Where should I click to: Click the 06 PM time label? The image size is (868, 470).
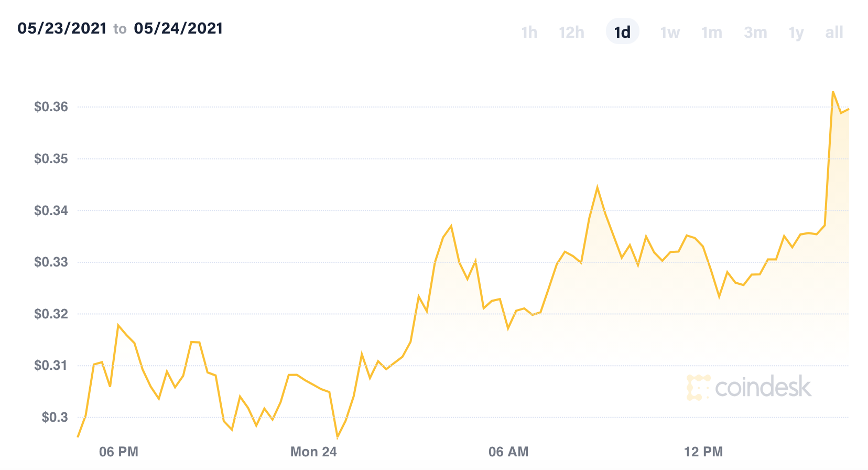tap(118, 452)
